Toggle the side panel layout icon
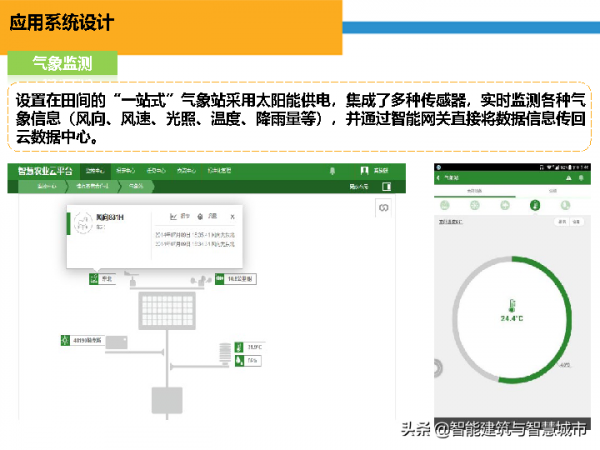 coord(386,186)
